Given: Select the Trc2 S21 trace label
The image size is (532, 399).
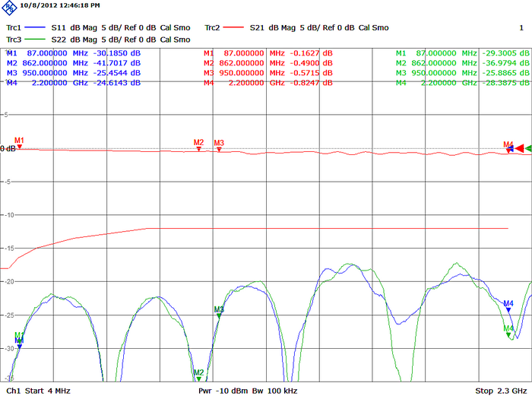Looking at the screenshot, I should tap(212, 28).
